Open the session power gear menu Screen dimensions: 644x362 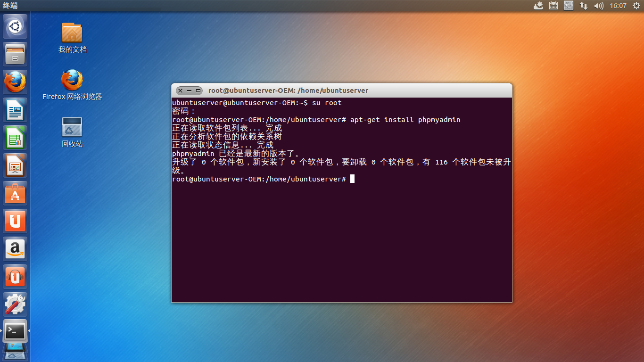636,6
